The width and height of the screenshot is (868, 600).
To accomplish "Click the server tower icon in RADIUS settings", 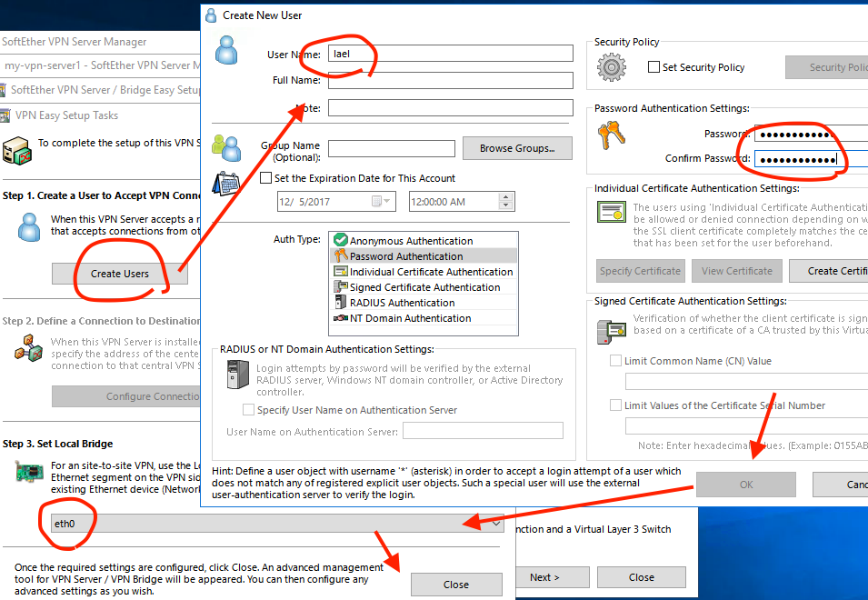I will coord(238,375).
